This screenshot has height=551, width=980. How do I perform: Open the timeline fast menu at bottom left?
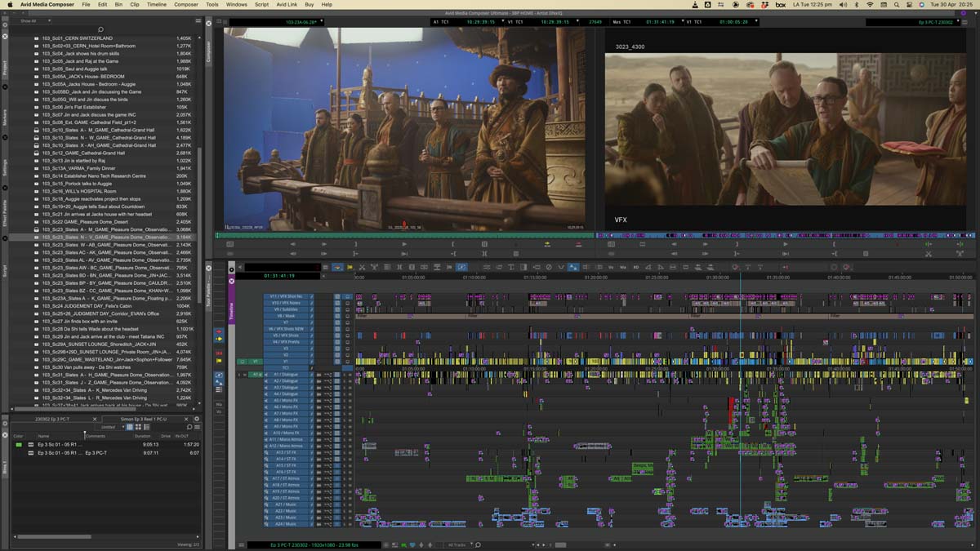241,544
